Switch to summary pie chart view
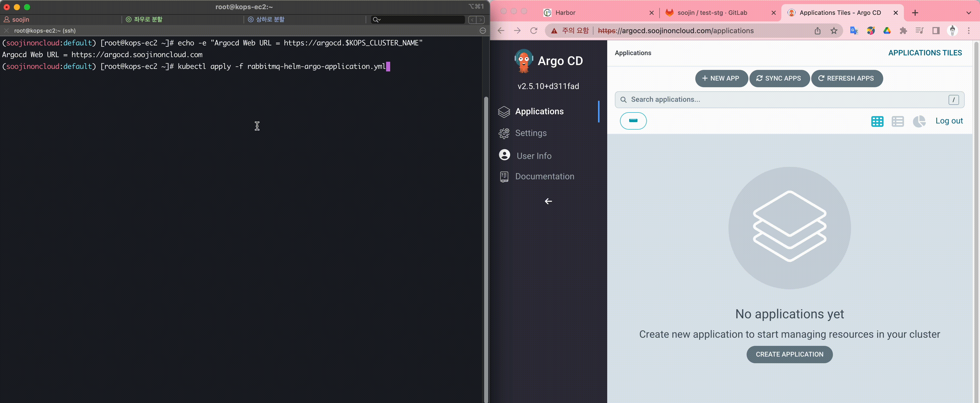This screenshot has width=980, height=403. coord(919,121)
